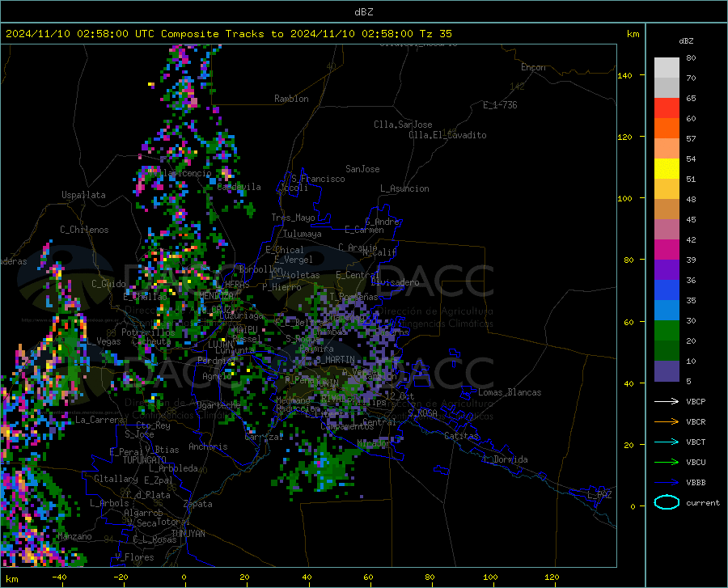
Task: Click the E_1-736 label
Action: tap(500, 105)
